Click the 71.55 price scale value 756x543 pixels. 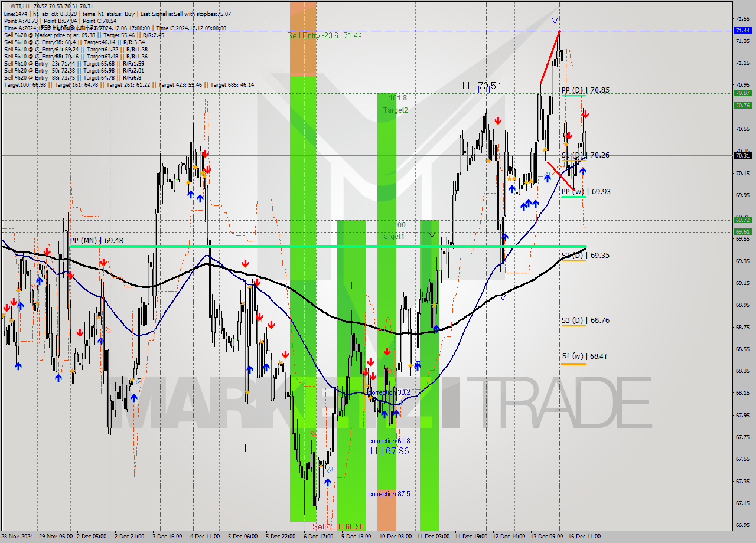point(743,19)
